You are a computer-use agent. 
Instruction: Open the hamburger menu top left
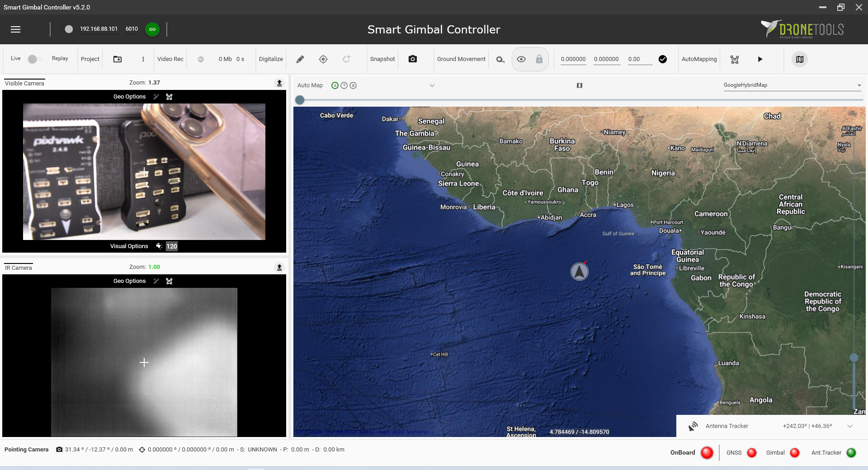(16, 29)
